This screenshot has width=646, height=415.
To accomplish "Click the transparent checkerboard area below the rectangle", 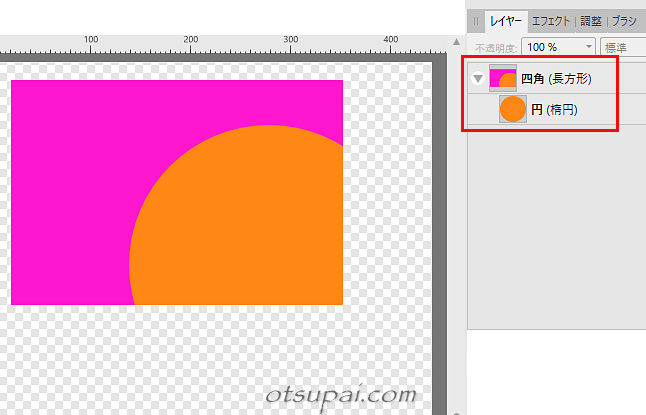I will [150, 350].
